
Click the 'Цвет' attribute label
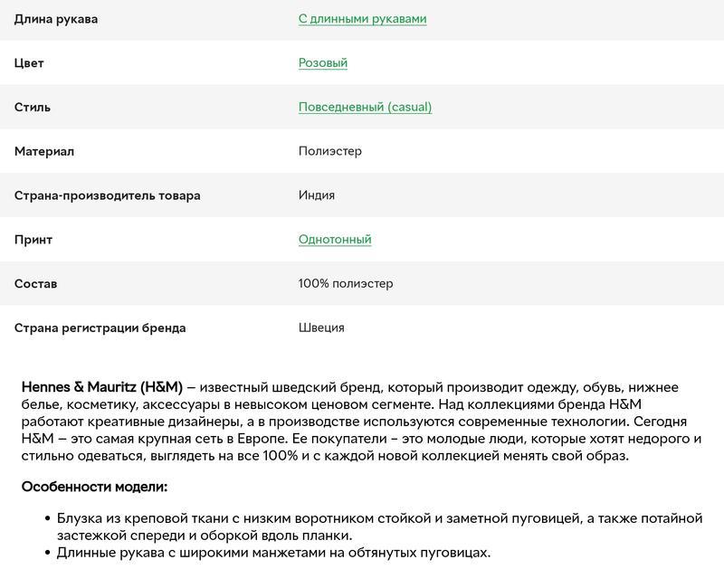coord(29,63)
